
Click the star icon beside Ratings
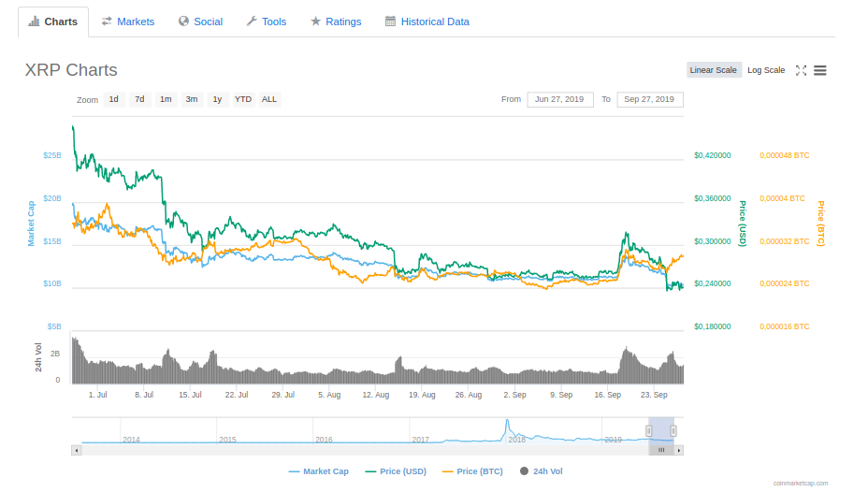[x=315, y=21]
